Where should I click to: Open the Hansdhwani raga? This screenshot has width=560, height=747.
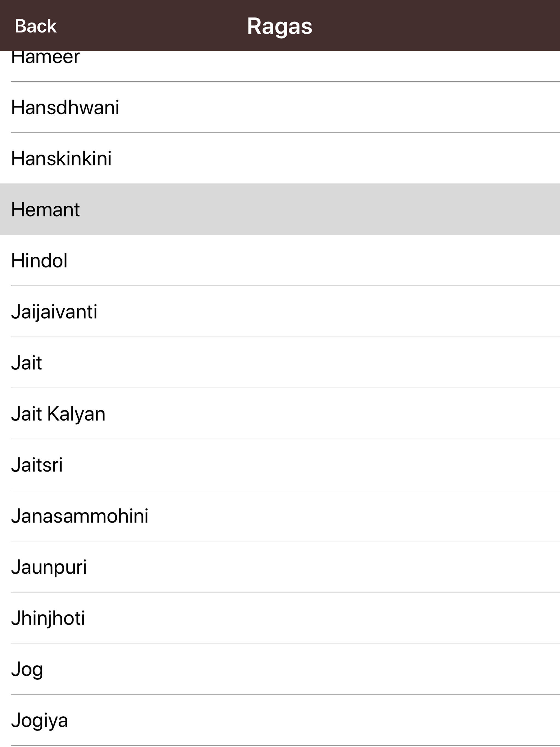point(65,107)
